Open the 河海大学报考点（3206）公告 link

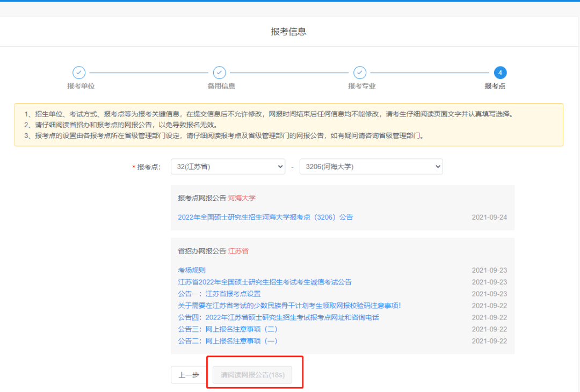265,217
